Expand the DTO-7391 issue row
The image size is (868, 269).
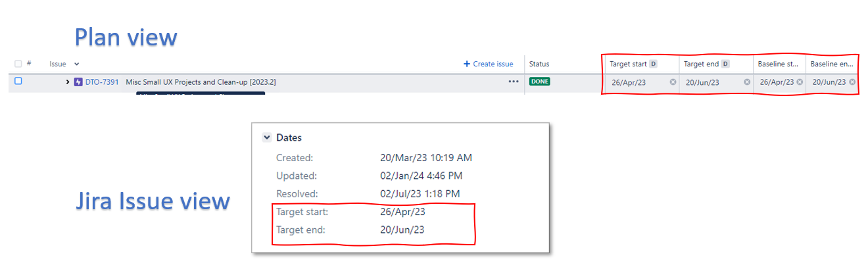[68, 82]
